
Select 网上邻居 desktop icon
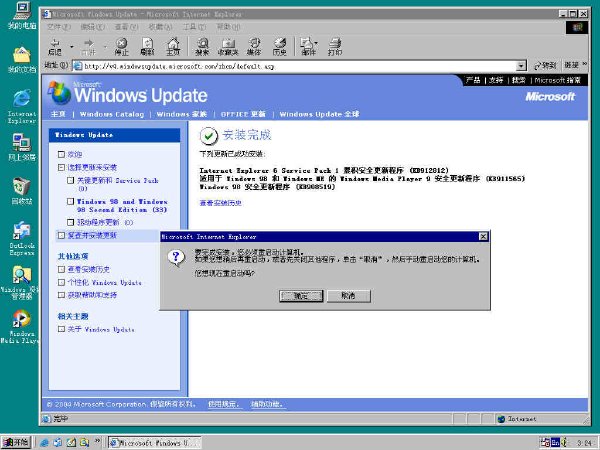[x=22, y=147]
